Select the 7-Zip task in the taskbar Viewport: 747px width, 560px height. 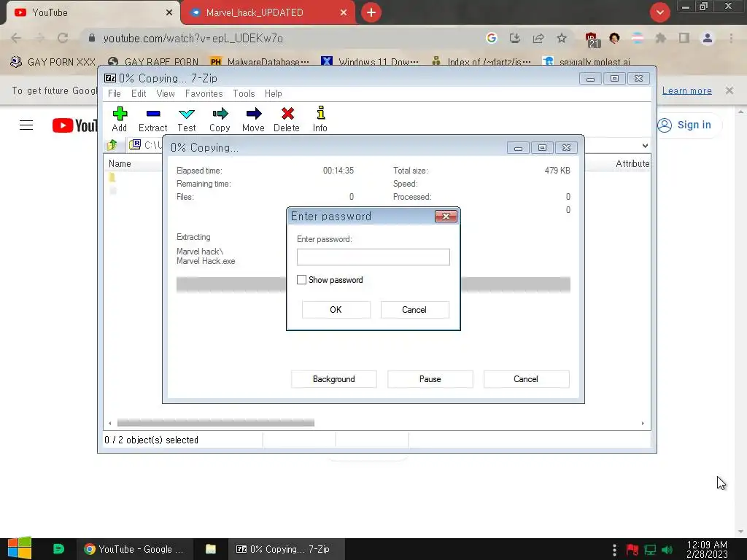pos(285,549)
